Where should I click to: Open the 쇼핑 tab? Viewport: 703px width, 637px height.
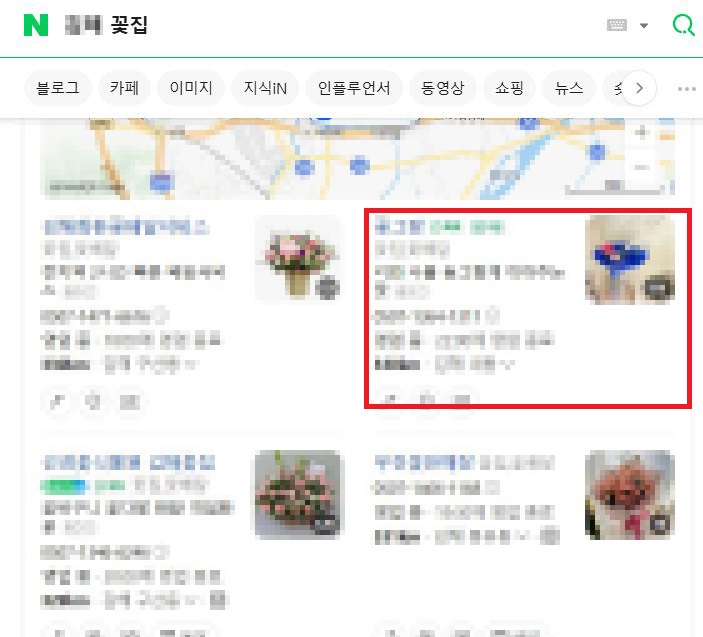click(509, 88)
